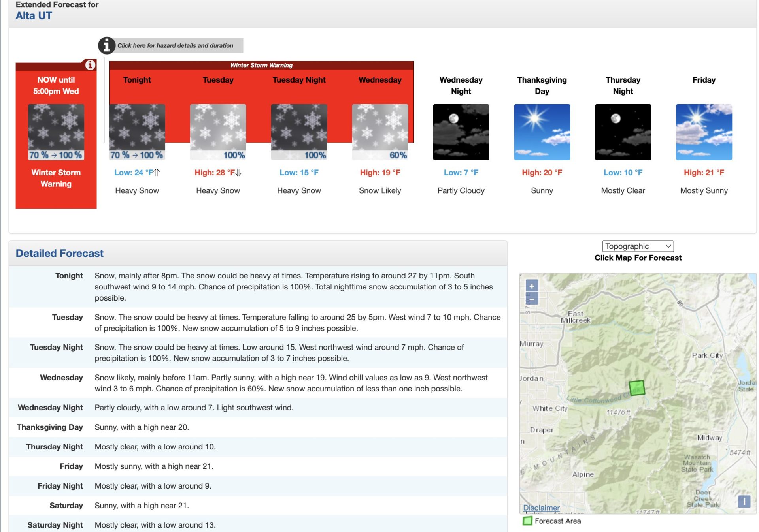Viewport: 759px width, 532px height.
Task: Open the Topographic map type dropdown
Action: 638,246
